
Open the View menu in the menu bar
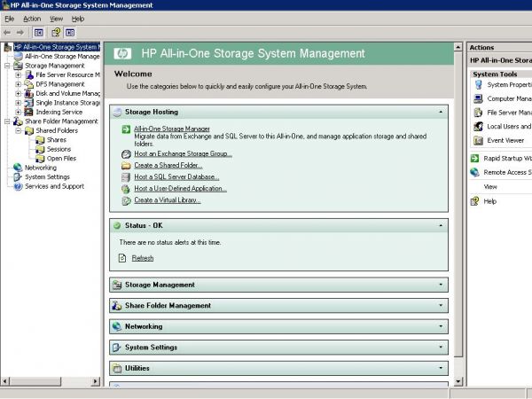[56, 18]
